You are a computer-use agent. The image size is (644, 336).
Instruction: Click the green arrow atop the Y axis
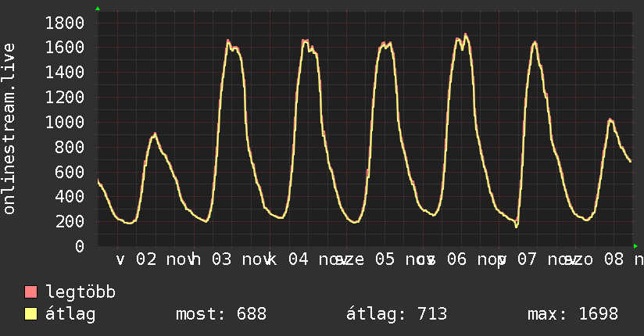click(x=98, y=9)
